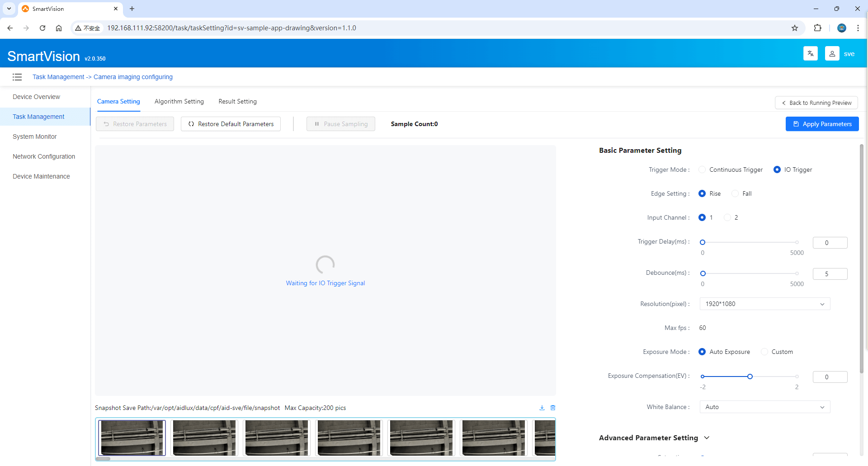The image size is (868, 466).
Task: Close the SmartVision browser tab
Action: click(116, 9)
